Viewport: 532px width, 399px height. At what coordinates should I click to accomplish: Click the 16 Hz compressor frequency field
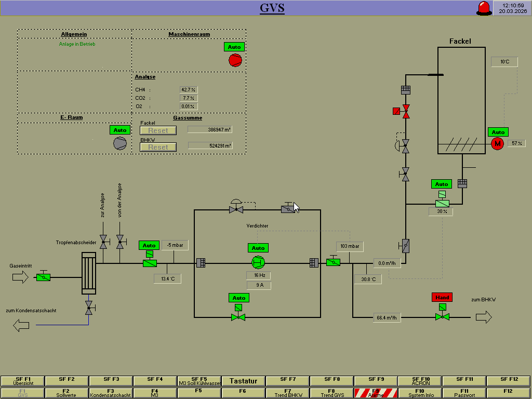coord(259,275)
